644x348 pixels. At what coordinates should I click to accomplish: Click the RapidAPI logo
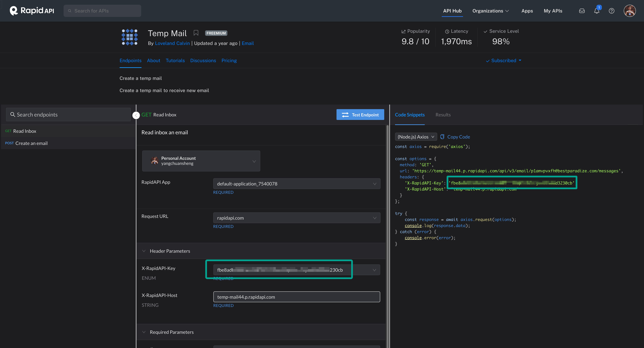coord(32,11)
